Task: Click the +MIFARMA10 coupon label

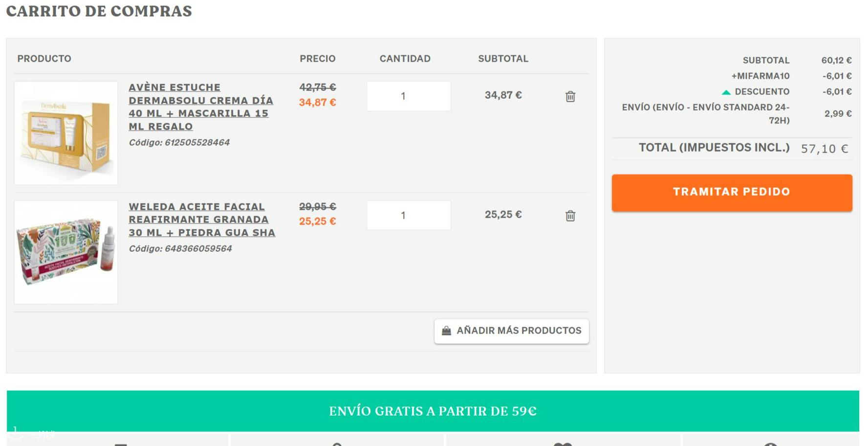Action: pyautogui.click(x=760, y=76)
